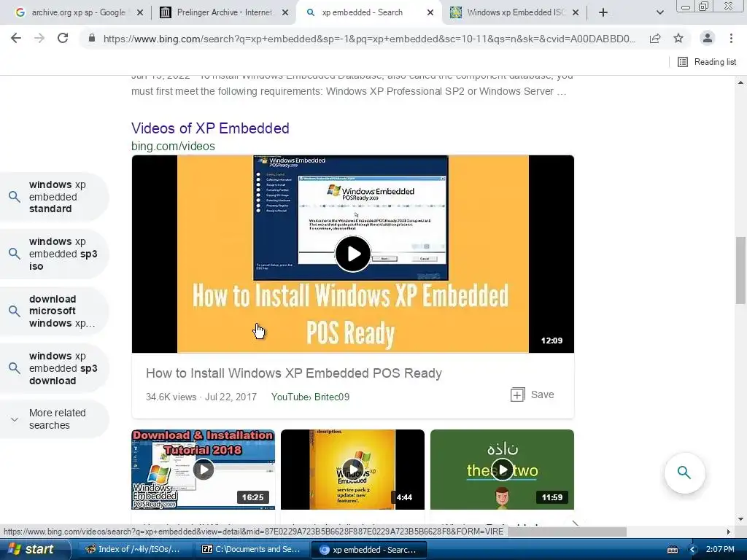The width and height of the screenshot is (747, 560).
Task: Follow the bing.com/videos link
Action: click(x=173, y=146)
